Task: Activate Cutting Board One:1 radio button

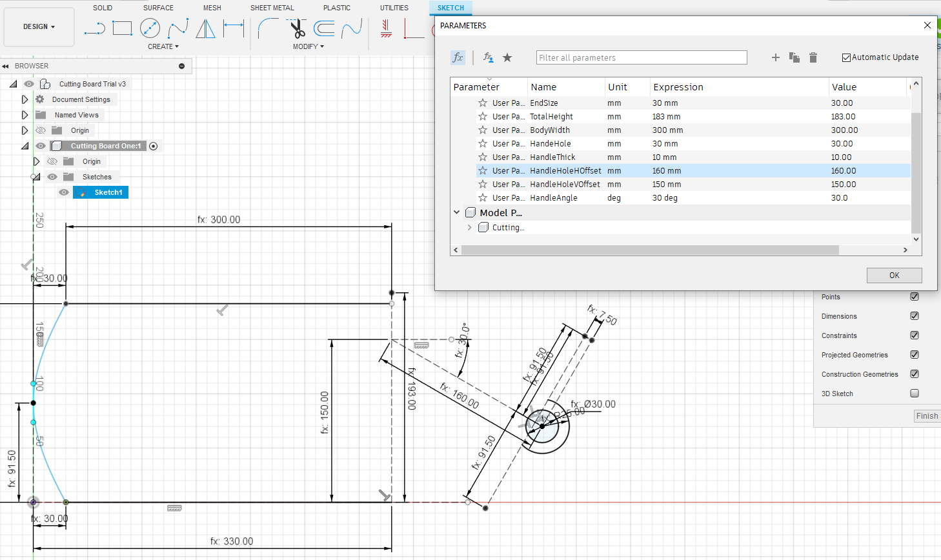Action: click(154, 146)
